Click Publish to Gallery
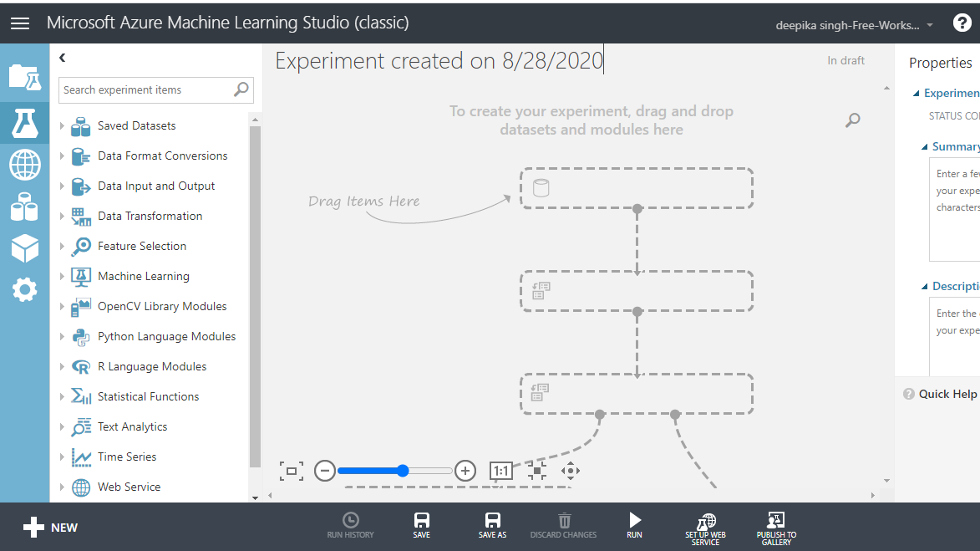 776,529
